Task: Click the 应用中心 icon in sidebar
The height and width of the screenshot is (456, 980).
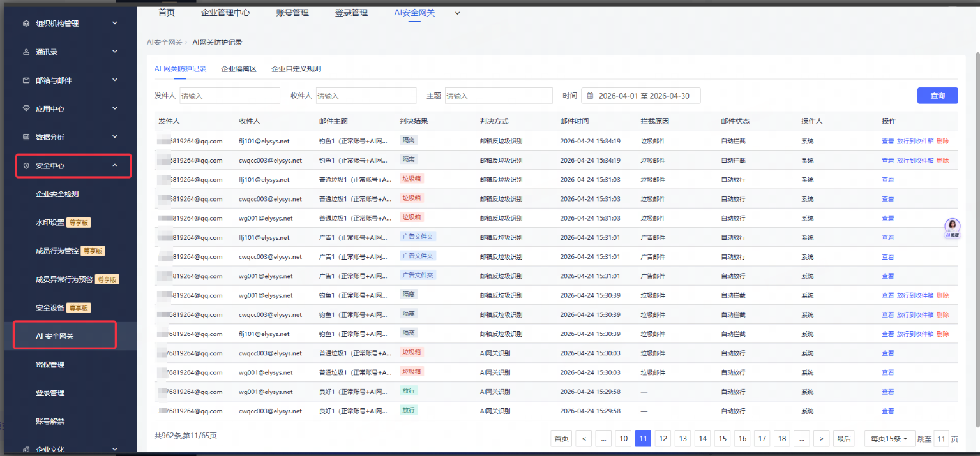Action: click(x=26, y=108)
